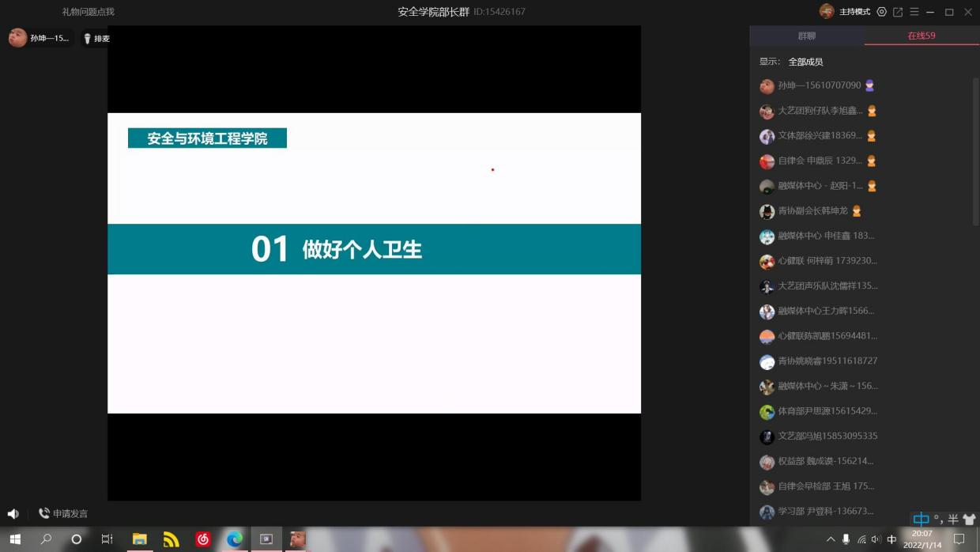Click the pop-out window icon
The height and width of the screenshot is (552, 980).
point(898,12)
